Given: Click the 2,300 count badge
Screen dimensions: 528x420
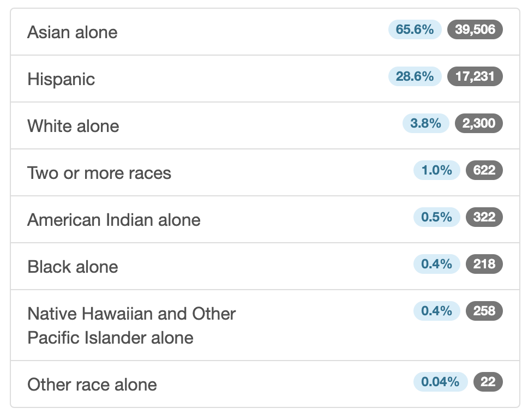Looking at the screenshot, I should [x=479, y=123].
